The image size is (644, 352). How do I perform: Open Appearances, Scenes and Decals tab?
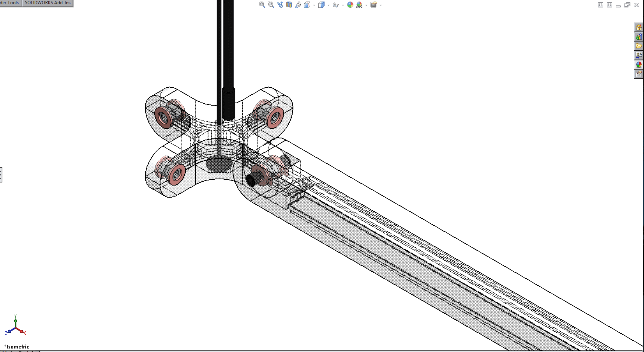639,65
